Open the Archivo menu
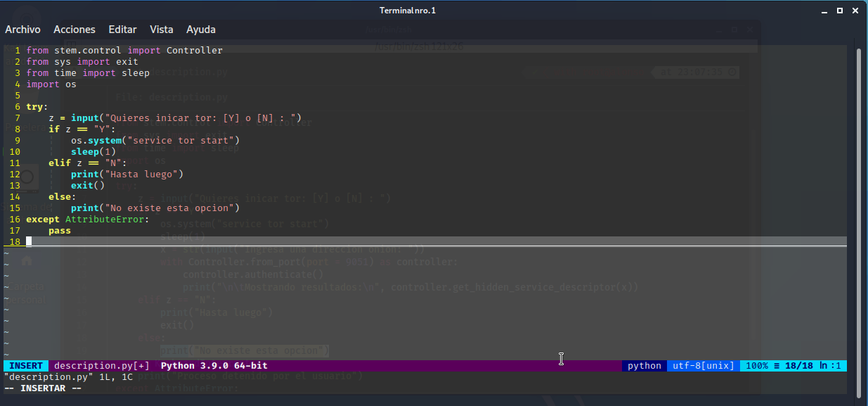 pyautogui.click(x=22, y=30)
